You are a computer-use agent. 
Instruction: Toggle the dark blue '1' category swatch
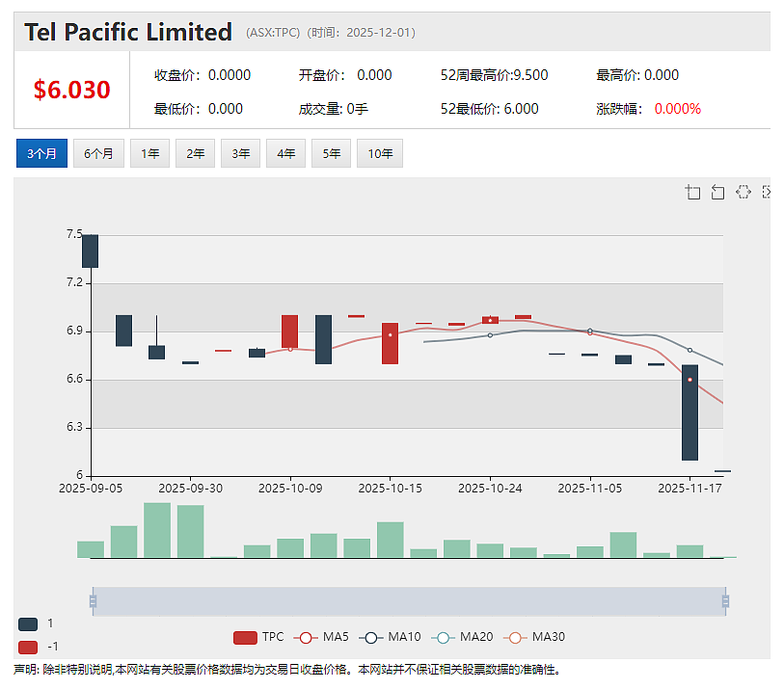[28, 623]
